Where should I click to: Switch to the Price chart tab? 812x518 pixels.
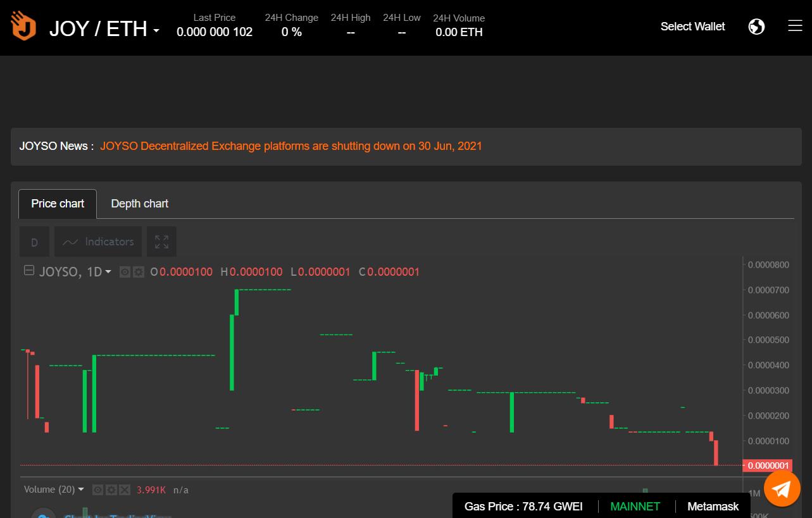tap(58, 204)
